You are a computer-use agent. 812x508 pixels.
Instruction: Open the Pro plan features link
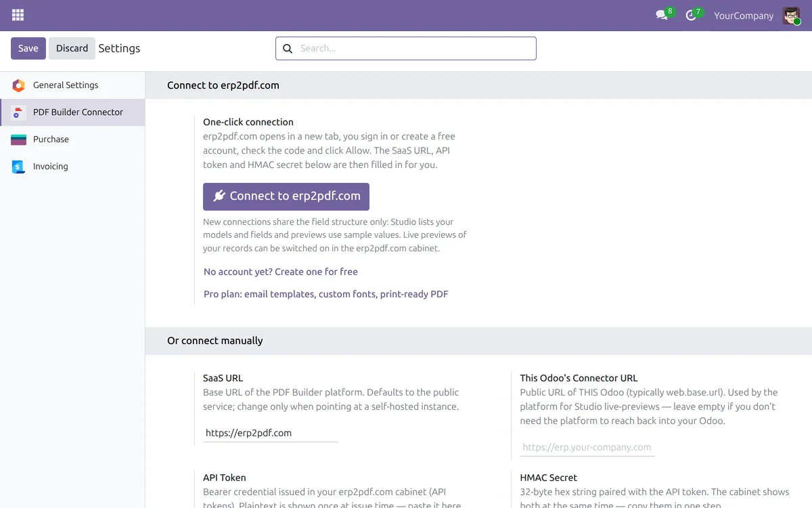click(x=326, y=294)
